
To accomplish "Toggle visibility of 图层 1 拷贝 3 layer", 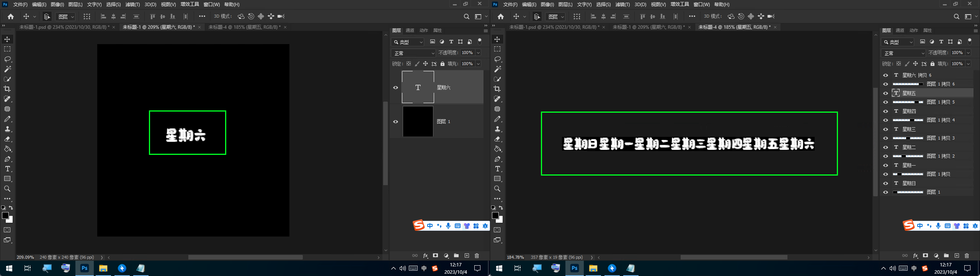I will tap(885, 138).
